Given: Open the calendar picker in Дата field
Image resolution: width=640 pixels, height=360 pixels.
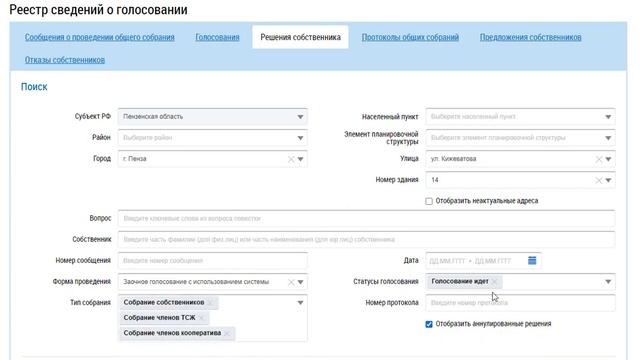Looking at the screenshot, I should (532, 260).
